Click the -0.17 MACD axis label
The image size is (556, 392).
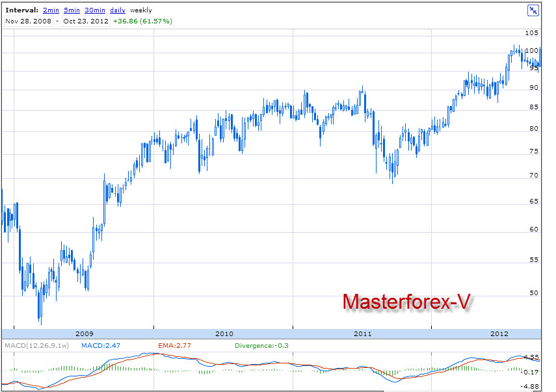pos(531,372)
